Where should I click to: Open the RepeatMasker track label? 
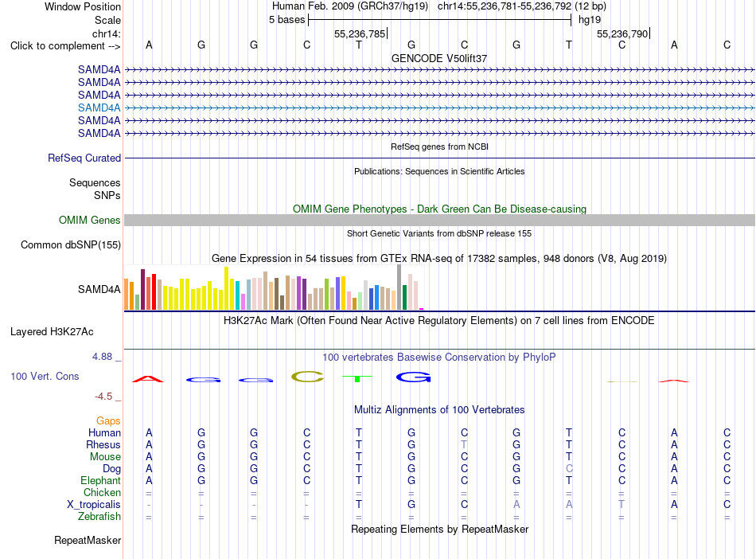click(x=88, y=541)
